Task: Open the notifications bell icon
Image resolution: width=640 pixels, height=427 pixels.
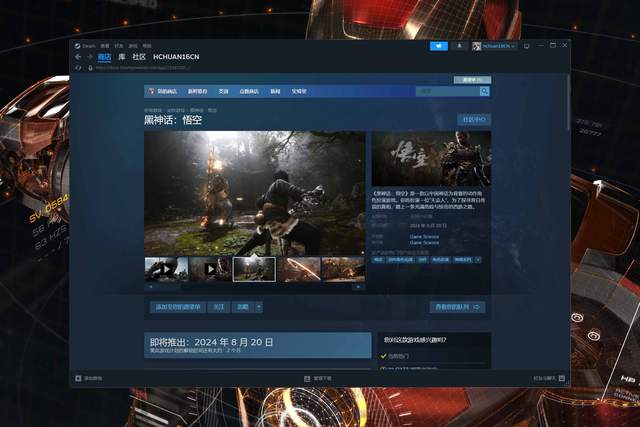Action: (461, 46)
